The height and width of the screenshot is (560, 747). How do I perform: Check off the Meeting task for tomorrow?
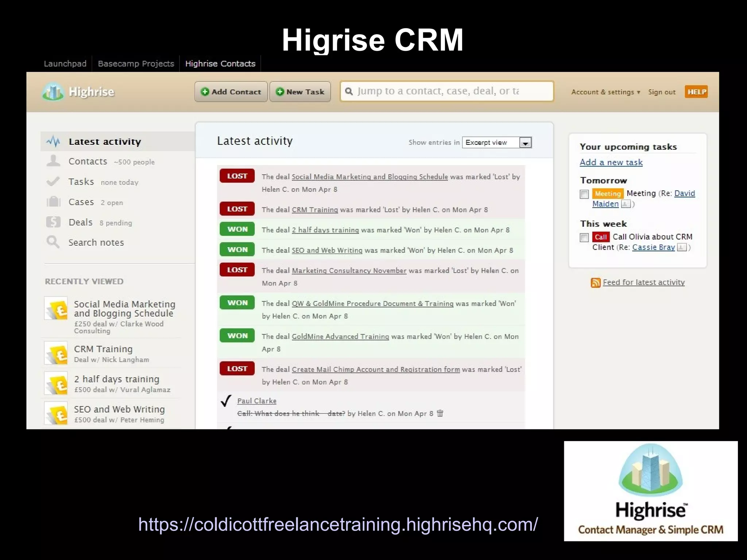584,194
